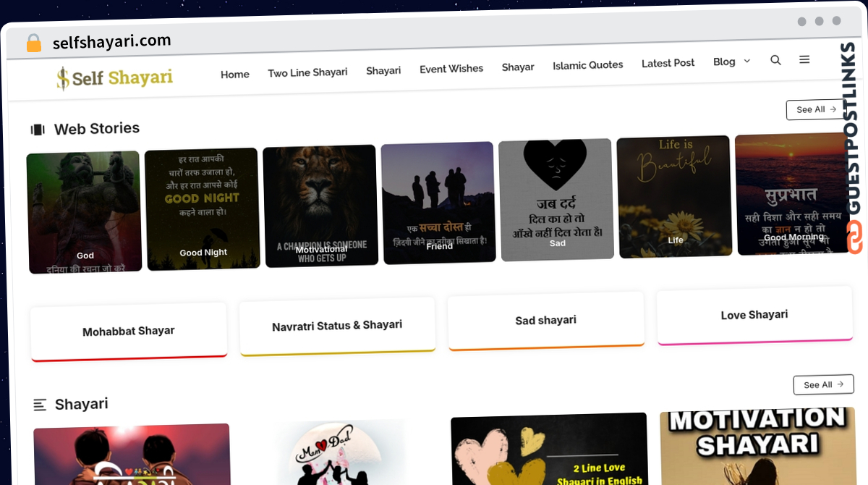Open the Navratri Status & Shayari card
Viewport: 868px width, 485px height.
point(337,326)
